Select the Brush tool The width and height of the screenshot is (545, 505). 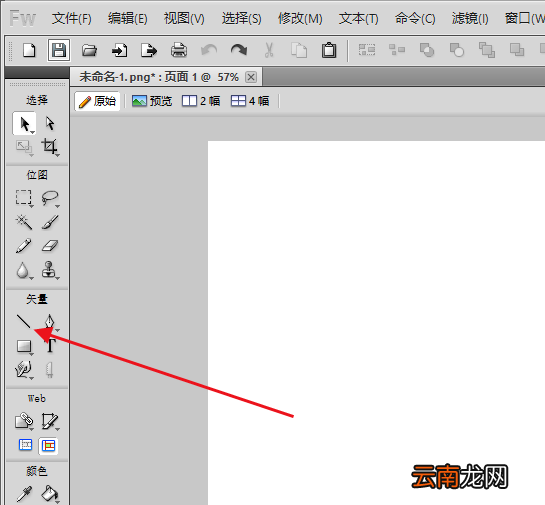[50, 222]
